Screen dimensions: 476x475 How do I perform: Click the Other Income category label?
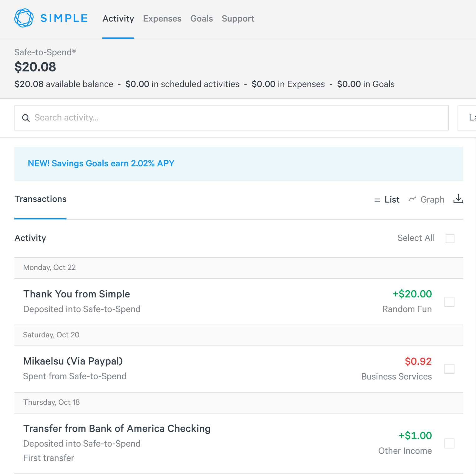[405, 451]
